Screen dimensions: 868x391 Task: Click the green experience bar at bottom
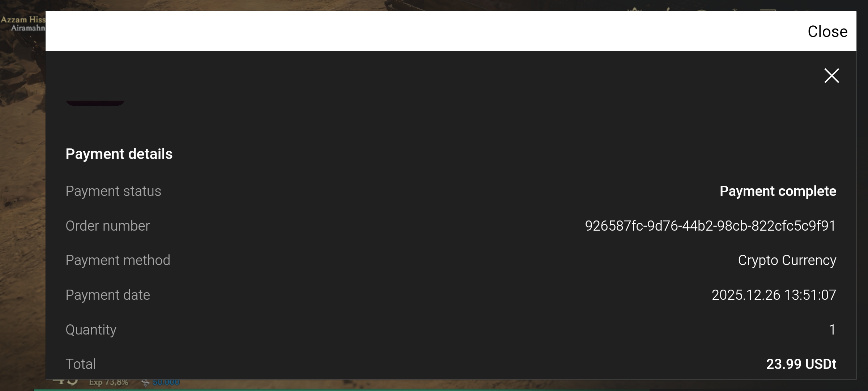pos(342,390)
